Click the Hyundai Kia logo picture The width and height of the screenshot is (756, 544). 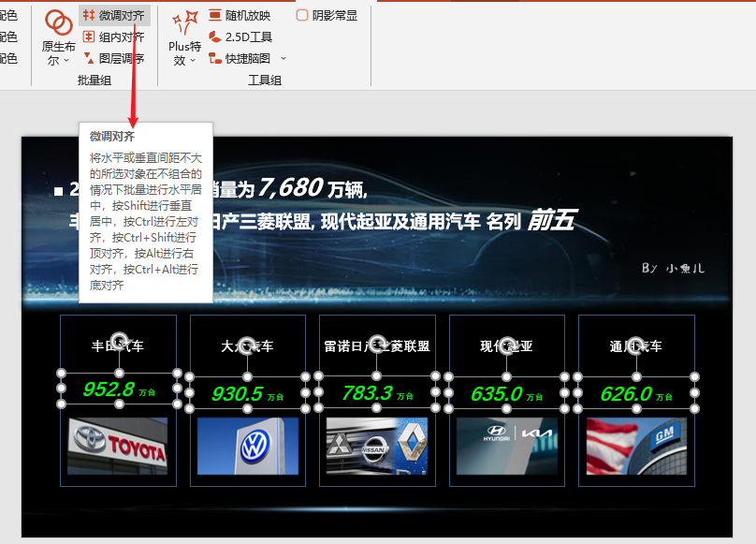(x=507, y=447)
